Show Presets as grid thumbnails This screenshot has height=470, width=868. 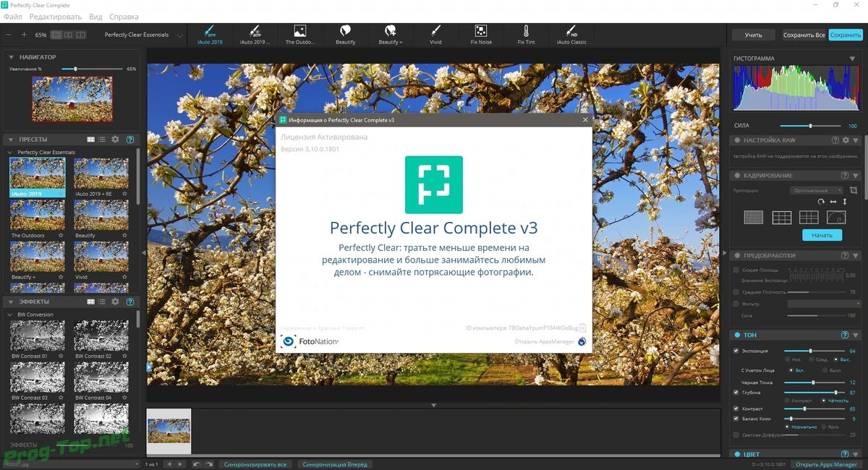click(91, 140)
